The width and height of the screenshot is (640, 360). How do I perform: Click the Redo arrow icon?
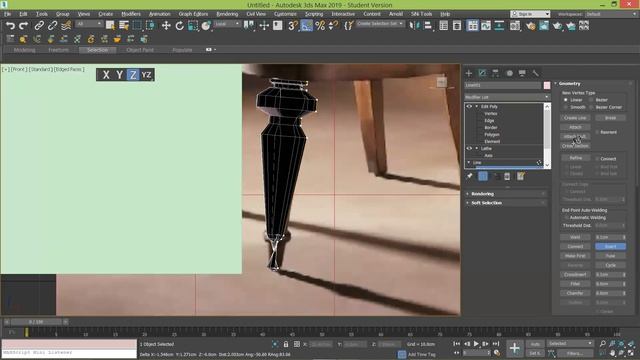(x=23, y=26)
